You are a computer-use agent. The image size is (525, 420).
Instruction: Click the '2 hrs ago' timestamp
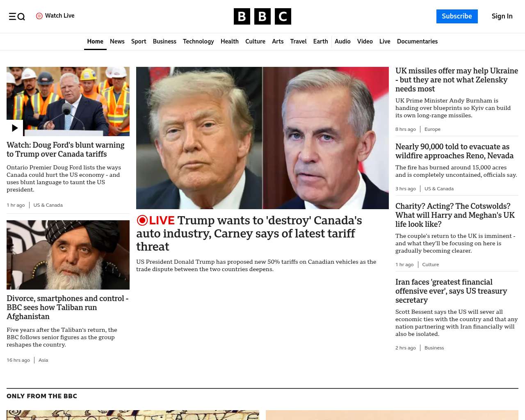point(406,348)
